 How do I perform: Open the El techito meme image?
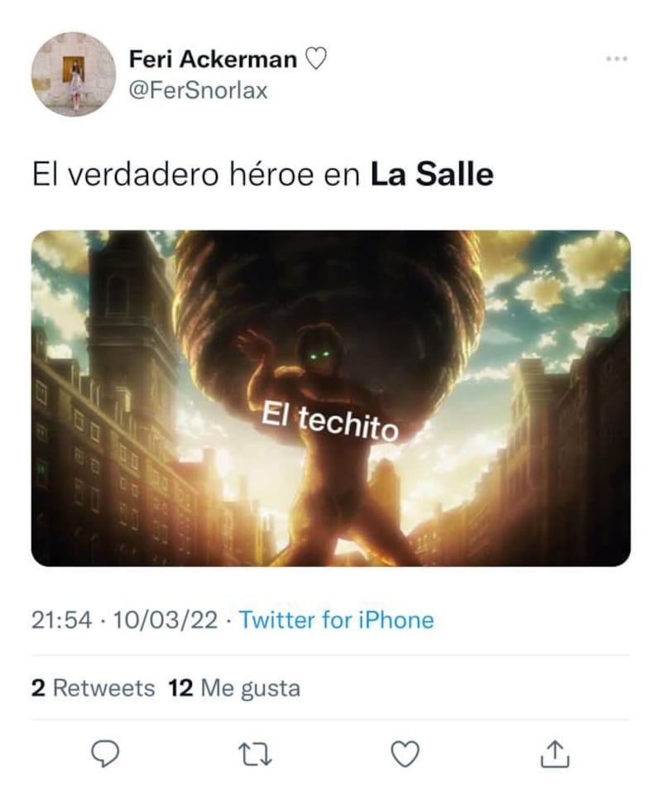click(331, 398)
